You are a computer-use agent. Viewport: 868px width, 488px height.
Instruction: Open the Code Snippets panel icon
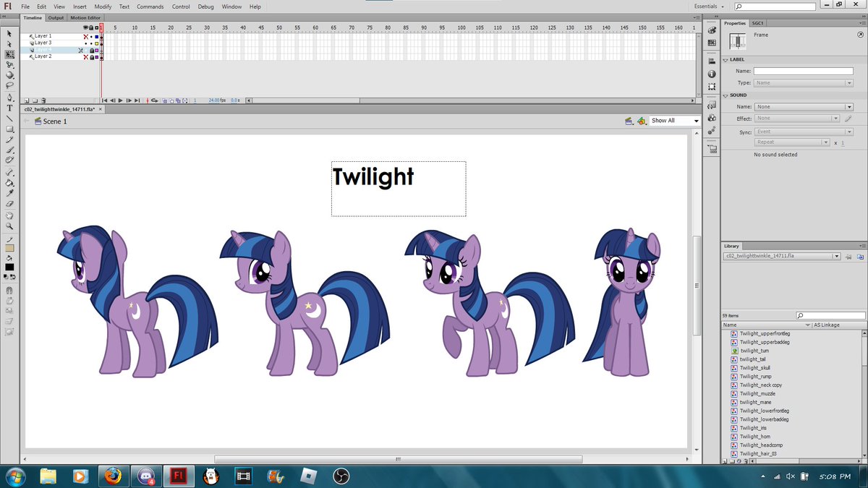pos(712,105)
